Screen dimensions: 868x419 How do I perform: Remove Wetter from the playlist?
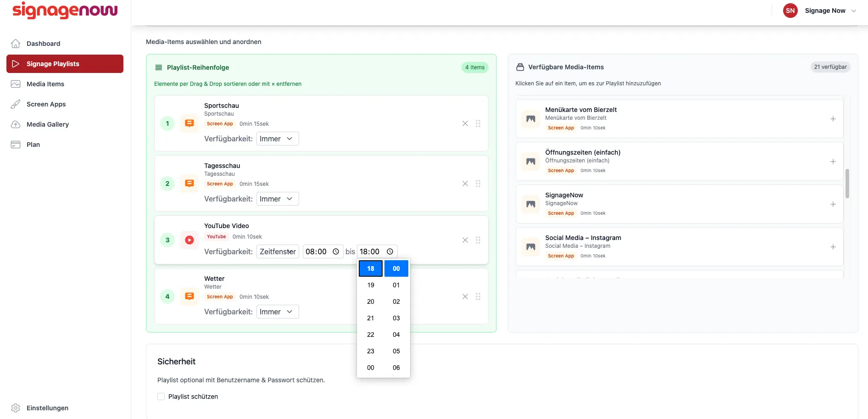(465, 296)
